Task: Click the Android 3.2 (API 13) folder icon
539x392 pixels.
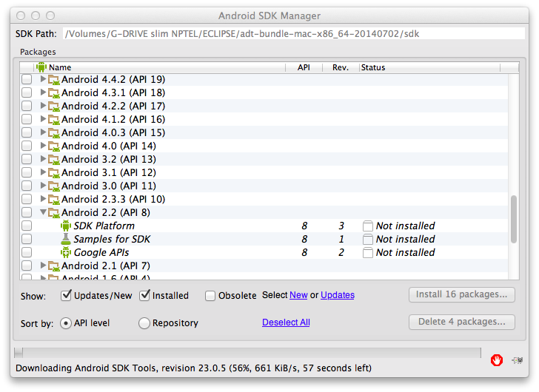Action: point(53,160)
